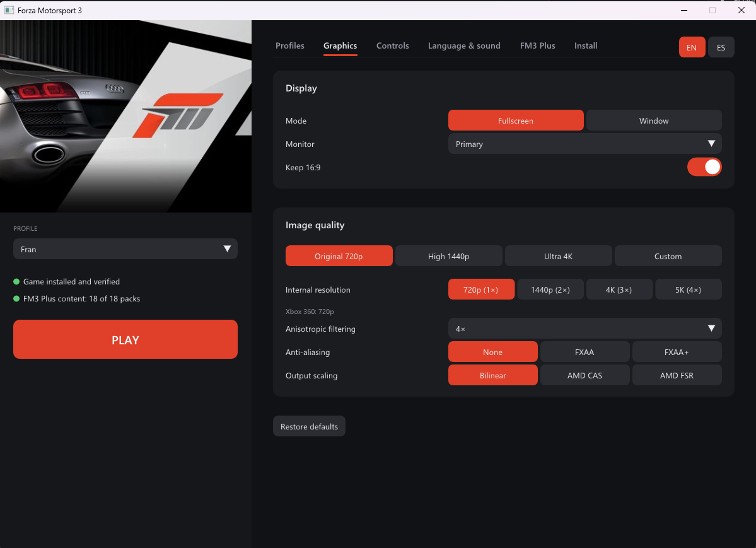Set display mode to Fullscreen
The width and height of the screenshot is (756, 548).
515,120
